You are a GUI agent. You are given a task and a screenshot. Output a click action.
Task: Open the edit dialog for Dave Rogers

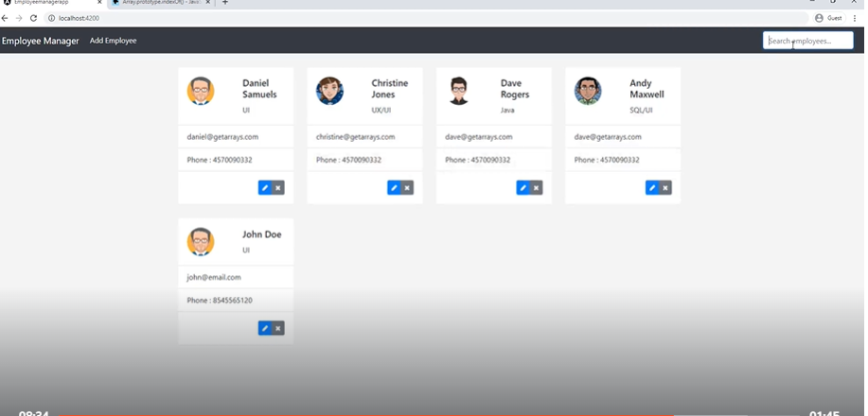point(523,188)
